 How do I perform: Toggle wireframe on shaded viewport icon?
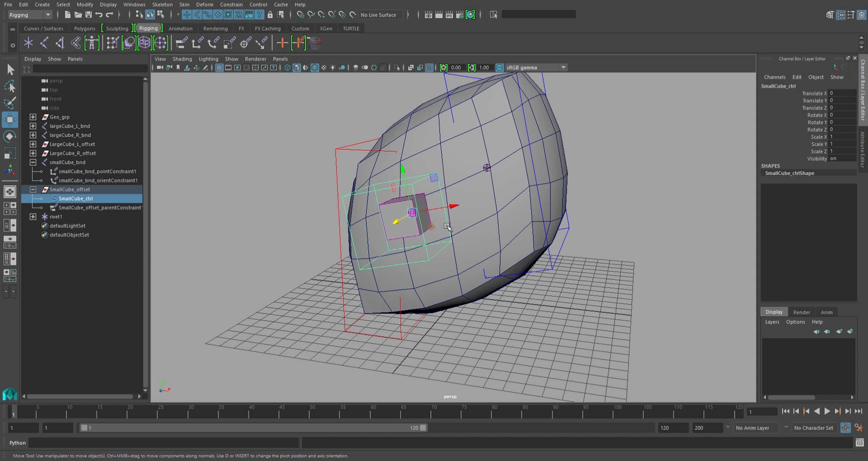pyautogui.click(x=315, y=68)
